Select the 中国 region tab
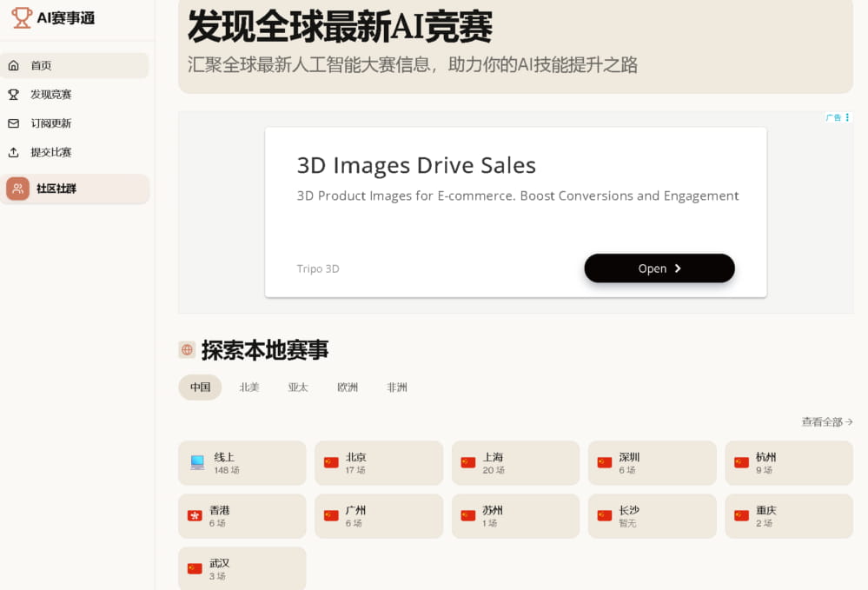Image resolution: width=868 pixels, height=590 pixels. pos(200,388)
